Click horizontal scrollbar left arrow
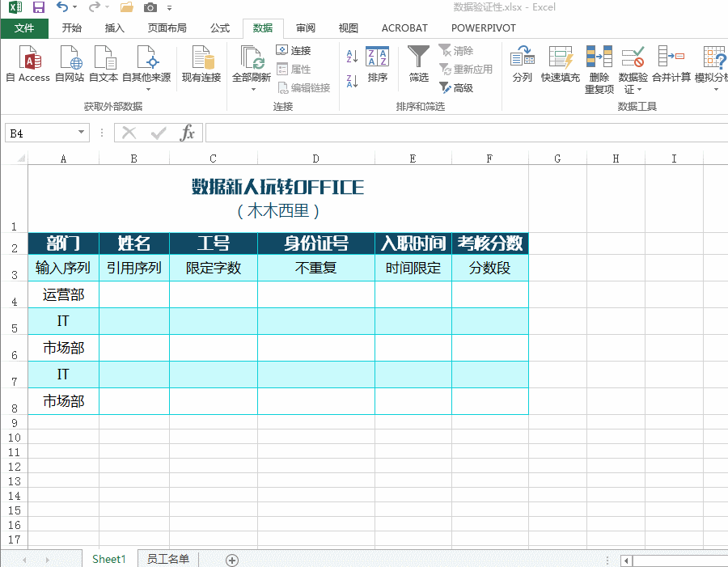The width and height of the screenshot is (728, 567). 626,560
